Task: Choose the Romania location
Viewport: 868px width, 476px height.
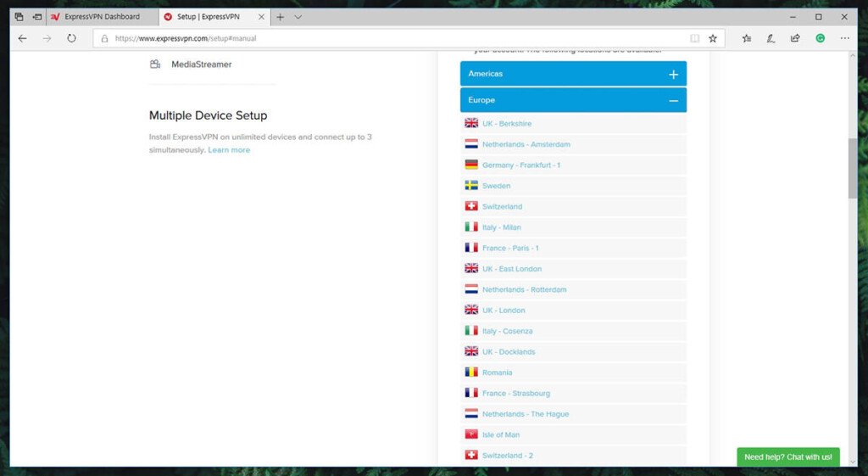Action: tap(497, 373)
